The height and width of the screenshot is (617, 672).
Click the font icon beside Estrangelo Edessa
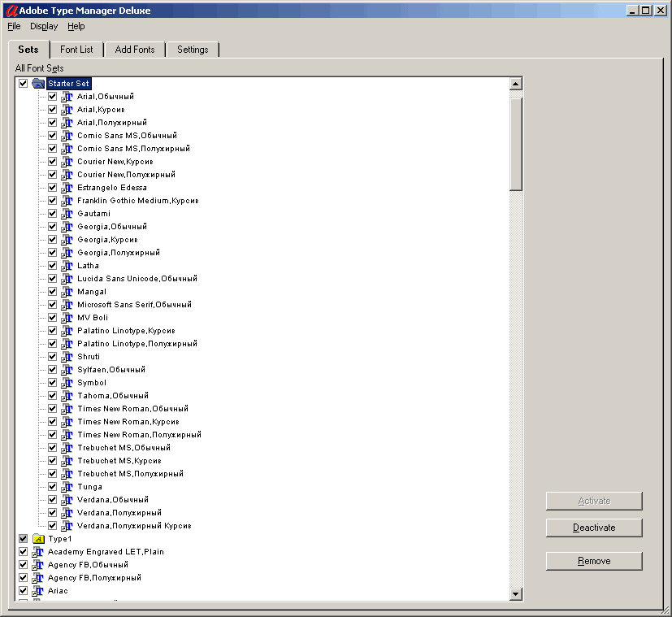67,187
